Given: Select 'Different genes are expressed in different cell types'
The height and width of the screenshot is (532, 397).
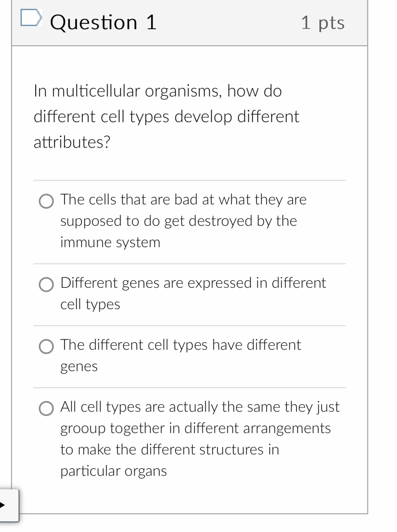Looking at the screenshot, I should coord(192,293).
